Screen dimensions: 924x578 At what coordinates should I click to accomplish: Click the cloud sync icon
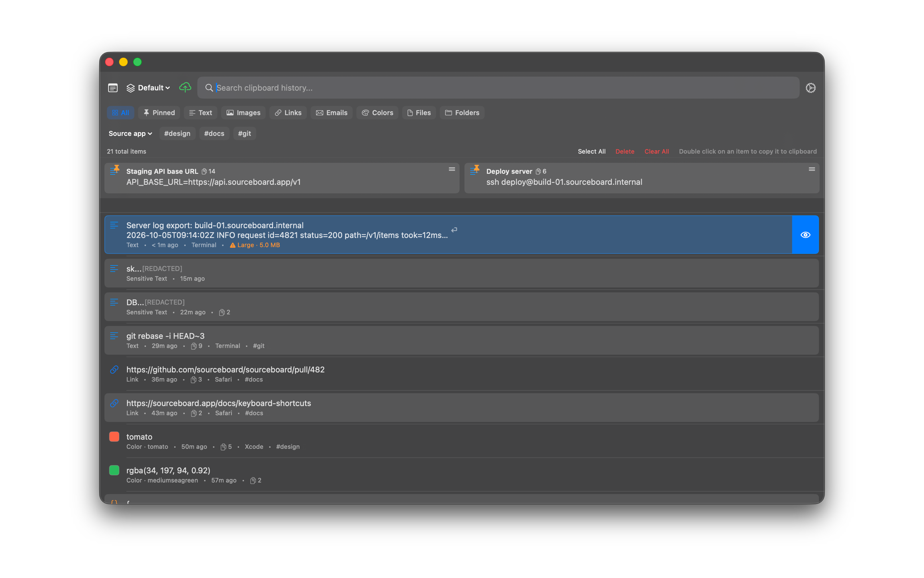pos(185,87)
